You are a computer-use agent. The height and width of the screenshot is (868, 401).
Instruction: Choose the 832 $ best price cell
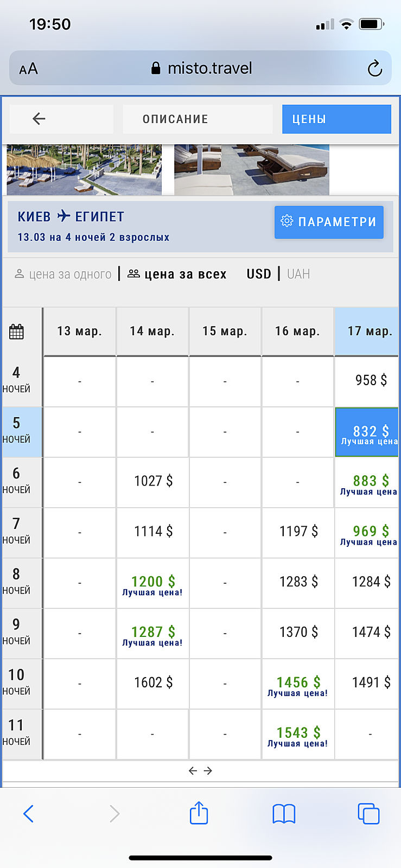pos(367,432)
